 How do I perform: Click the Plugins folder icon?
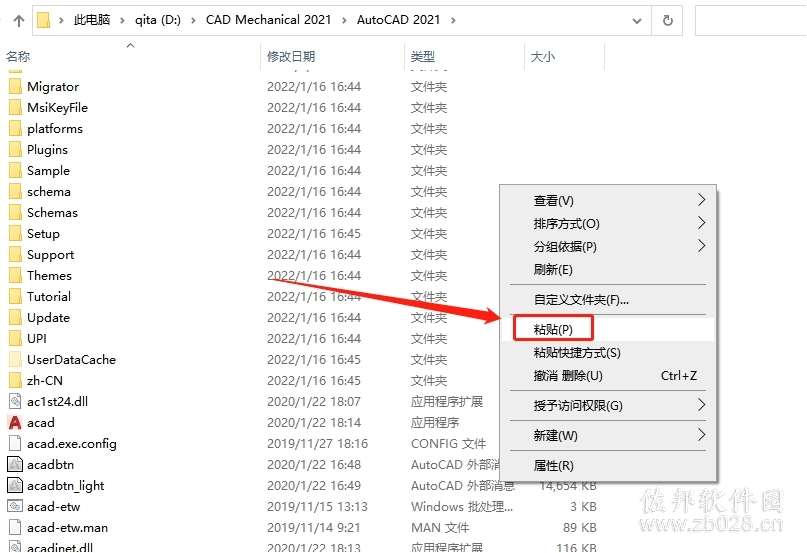pos(15,150)
